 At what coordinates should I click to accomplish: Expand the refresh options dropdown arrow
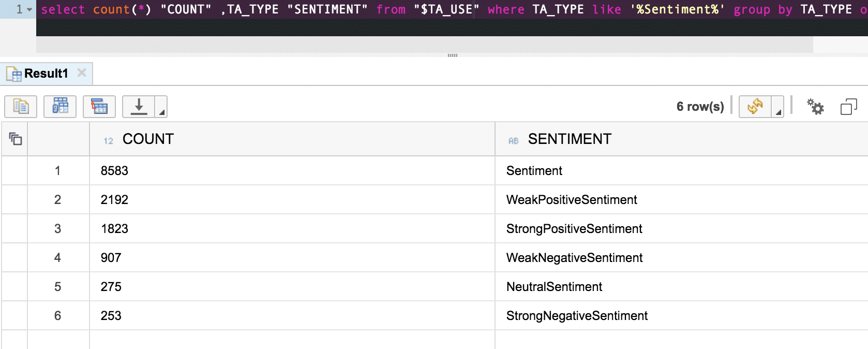point(778,111)
